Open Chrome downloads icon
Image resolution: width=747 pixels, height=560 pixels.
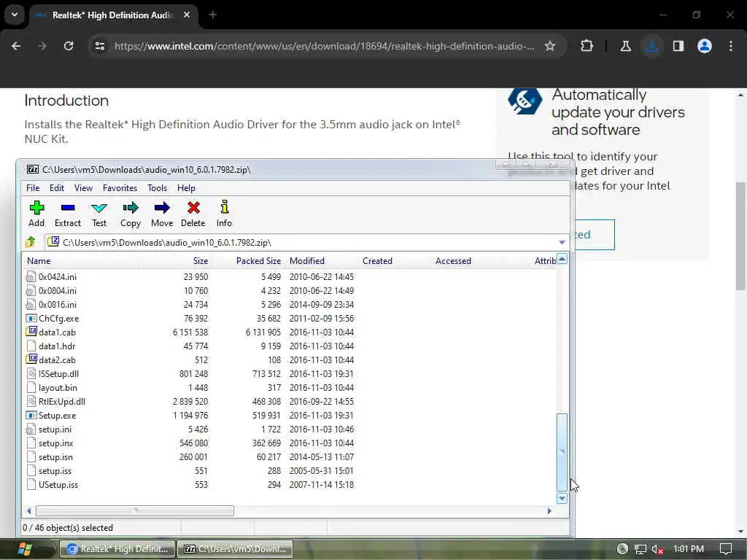coord(651,46)
